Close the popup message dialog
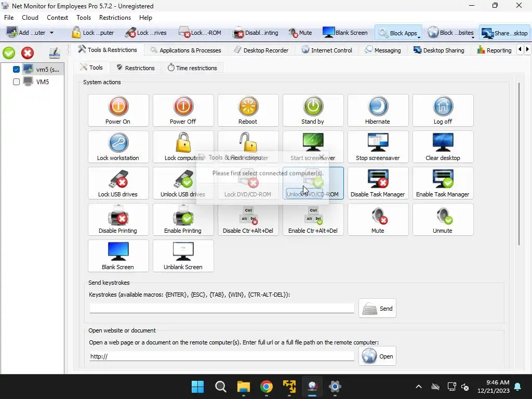The width and height of the screenshot is (532, 399). coord(321,157)
